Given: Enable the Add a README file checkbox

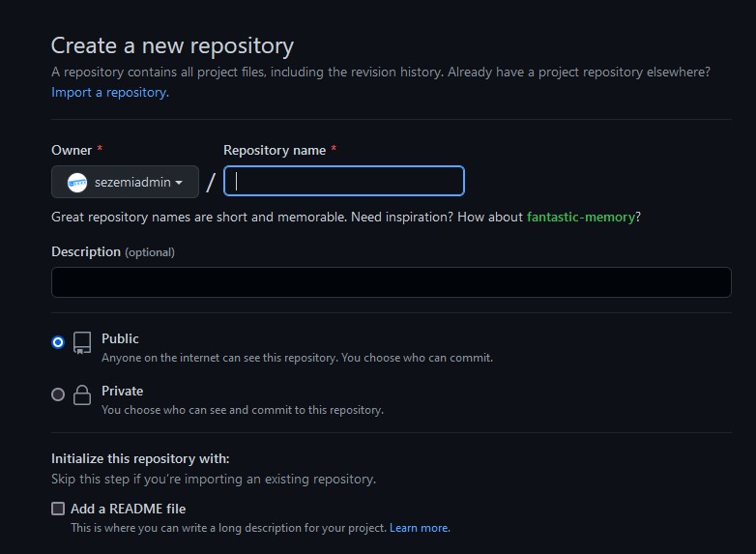Looking at the screenshot, I should (x=58, y=509).
